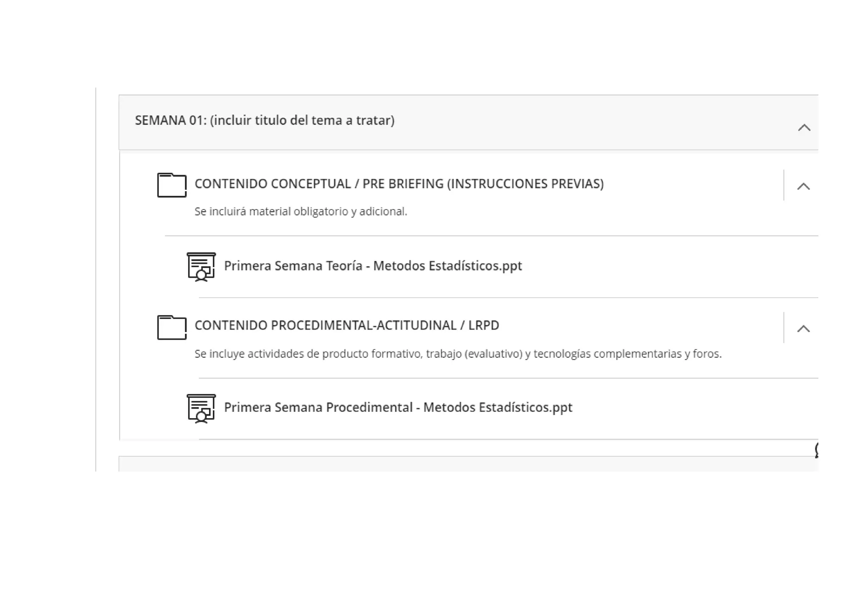Image resolution: width=868 pixels, height=614 pixels.
Task: Open Primera Semana Procedimental - Metodos Estadísticos.ppt
Action: (x=398, y=407)
